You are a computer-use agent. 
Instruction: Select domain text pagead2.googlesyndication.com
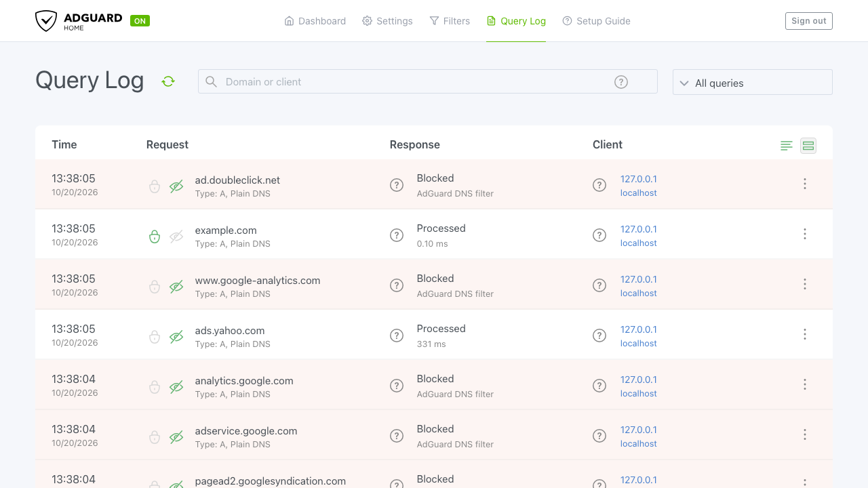(x=271, y=481)
